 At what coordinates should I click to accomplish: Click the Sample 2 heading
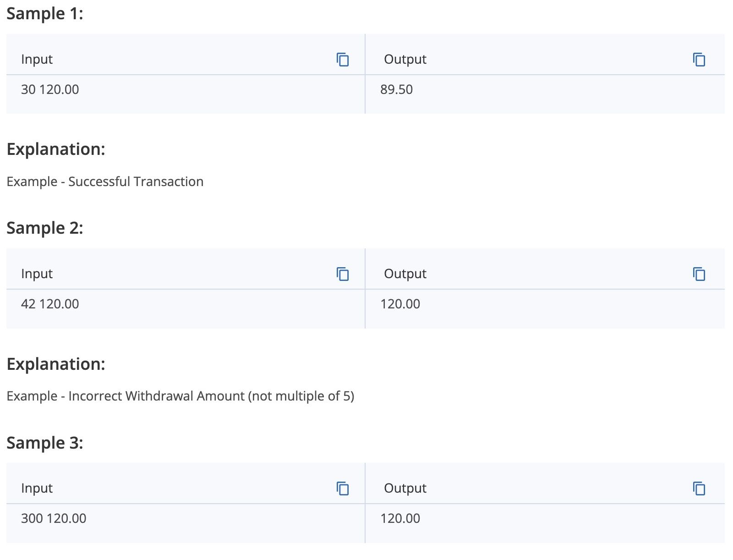45,228
